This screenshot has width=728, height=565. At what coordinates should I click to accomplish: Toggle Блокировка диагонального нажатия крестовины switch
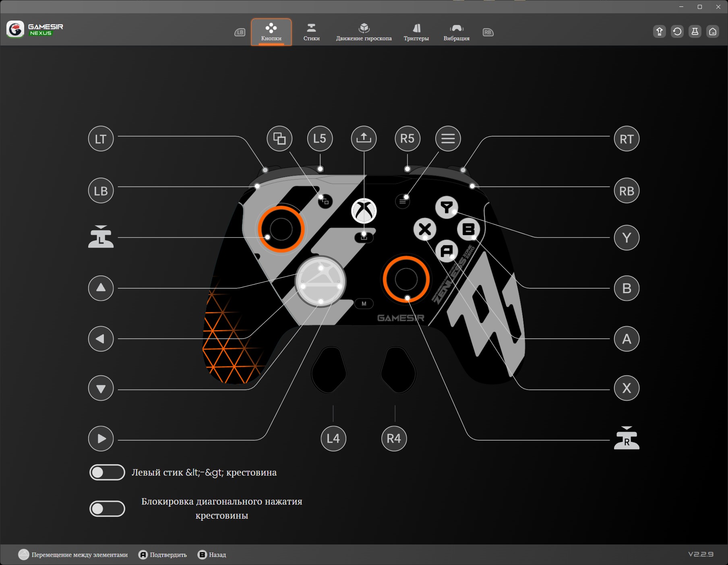click(x=107, y=509)
